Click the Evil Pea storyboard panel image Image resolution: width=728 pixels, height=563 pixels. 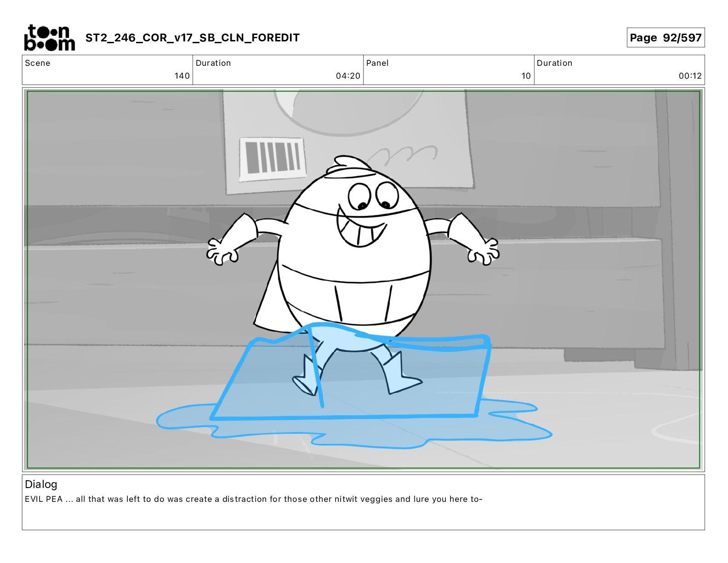pos(364,280)
